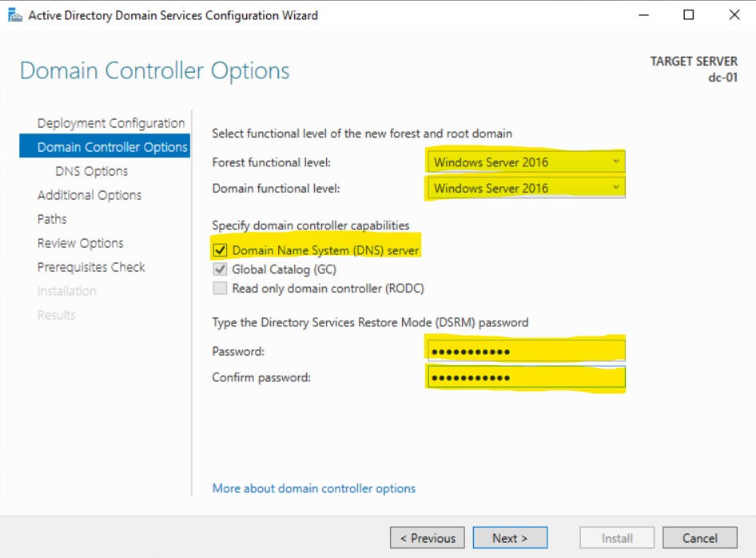
Task: Open More about domain controller options link
Action: 314,488
